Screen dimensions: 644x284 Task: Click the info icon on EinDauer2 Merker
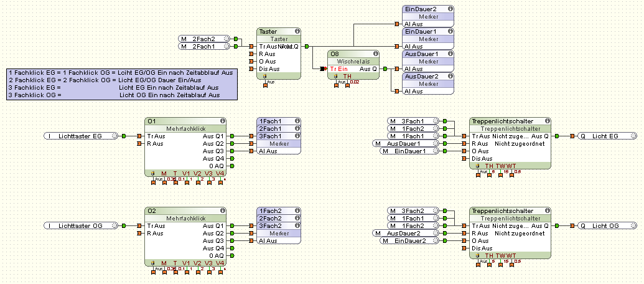point(450,9)
